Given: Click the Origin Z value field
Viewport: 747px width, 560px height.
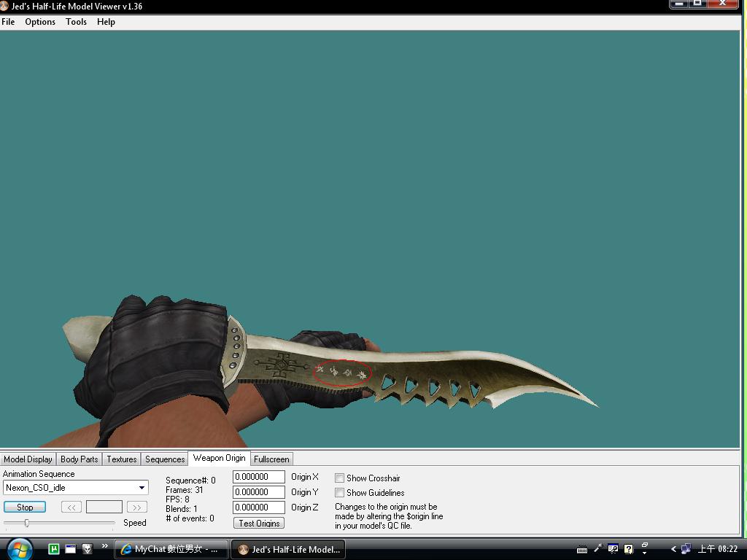Looking at the screenshot, I should coord(259,507).
